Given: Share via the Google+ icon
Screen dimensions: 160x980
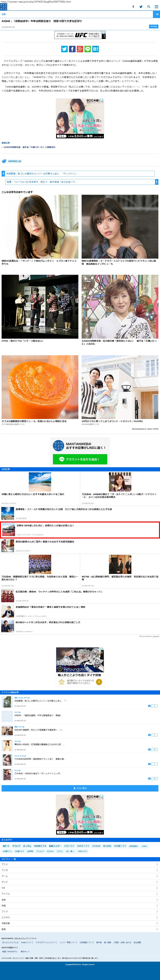Looking at the screenshot, I should tap(80, 49).
